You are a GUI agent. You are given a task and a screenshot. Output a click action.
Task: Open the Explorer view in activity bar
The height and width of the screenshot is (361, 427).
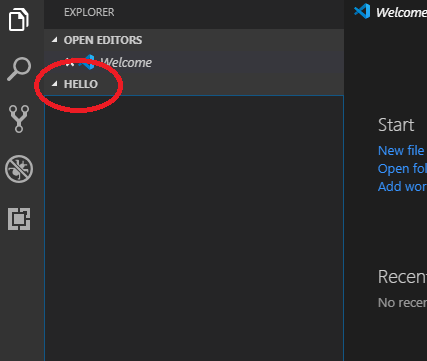(18, 20)
